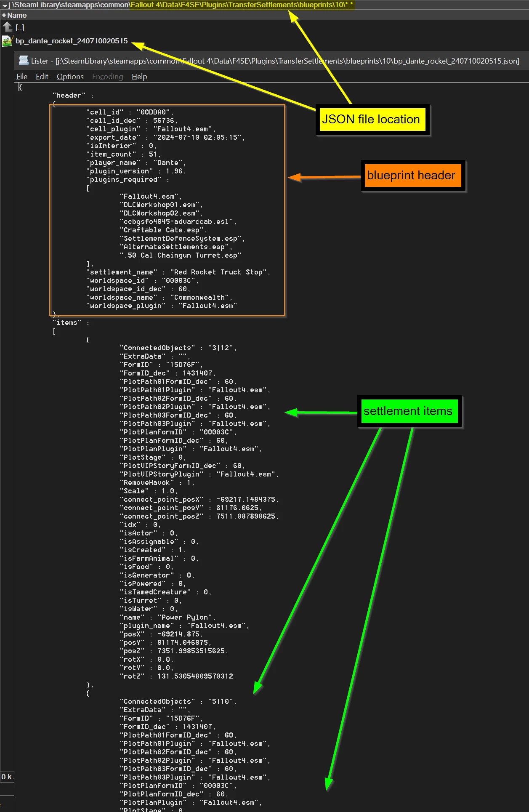This screenshot has width=529, height=812.
Task: Open the Encoding menu in Lister
Action: click(108, 77)
